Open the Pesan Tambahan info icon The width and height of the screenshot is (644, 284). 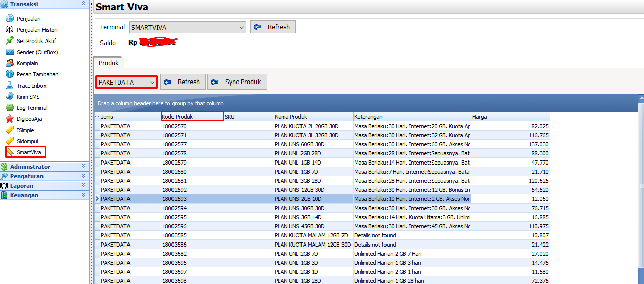[x=9, y=74]
